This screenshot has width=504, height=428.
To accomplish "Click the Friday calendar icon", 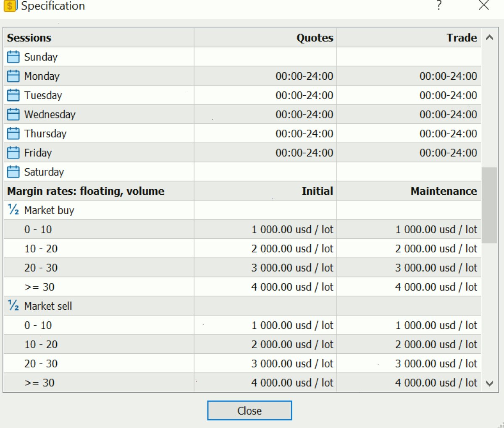I will pos(13,153).
